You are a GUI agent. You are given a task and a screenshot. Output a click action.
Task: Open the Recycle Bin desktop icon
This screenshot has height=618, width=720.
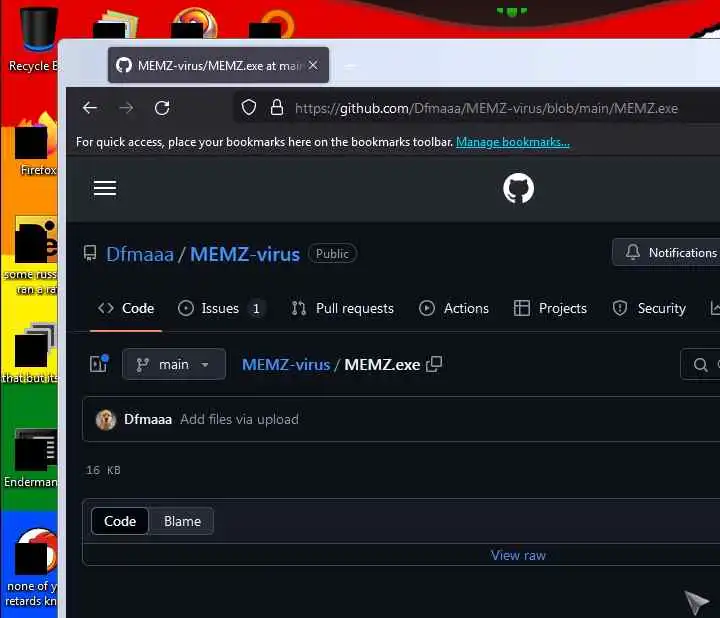point(38,39)
